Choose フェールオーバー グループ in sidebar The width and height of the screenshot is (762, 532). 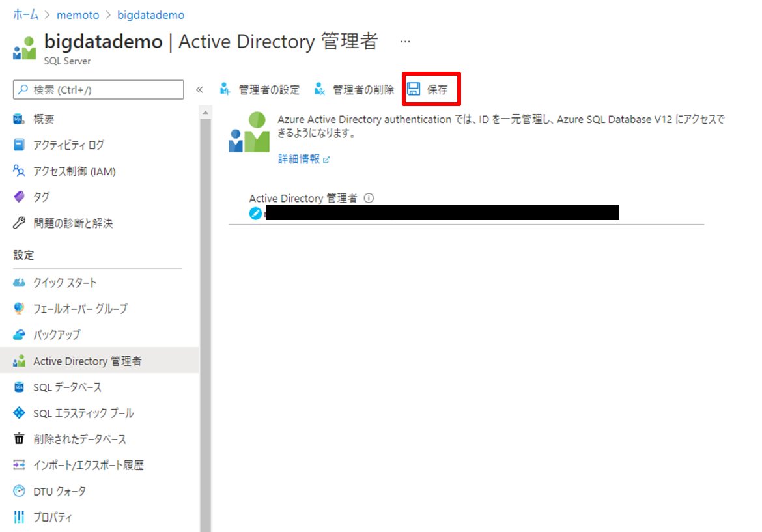(80, 309)
